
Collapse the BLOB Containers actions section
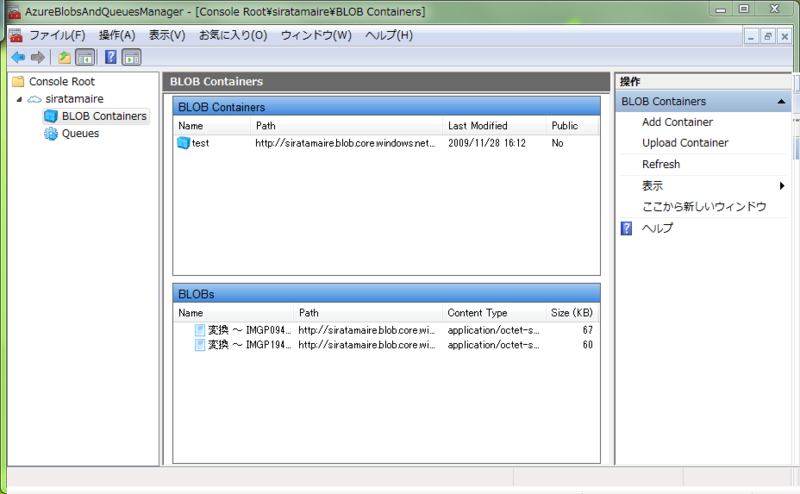click(x=781, y=102)
